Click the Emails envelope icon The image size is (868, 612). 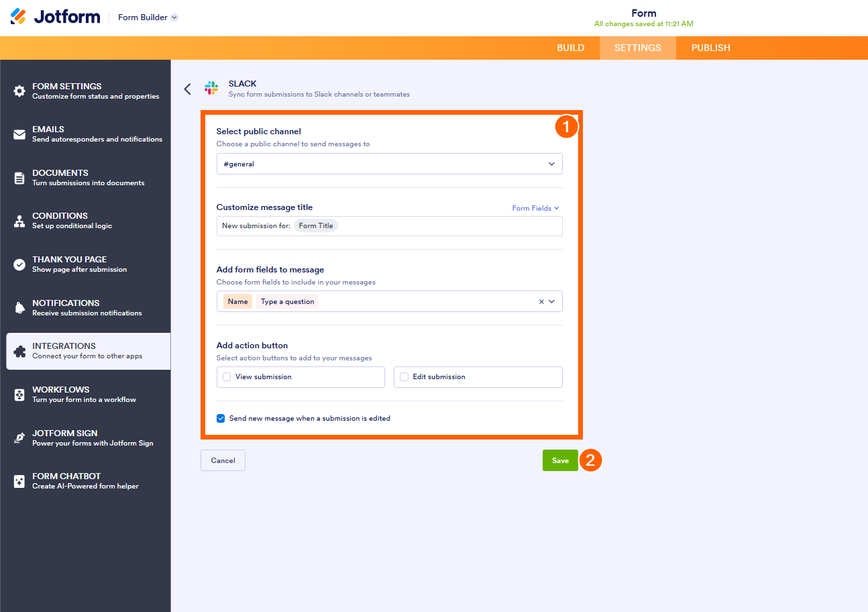point(19,134)
